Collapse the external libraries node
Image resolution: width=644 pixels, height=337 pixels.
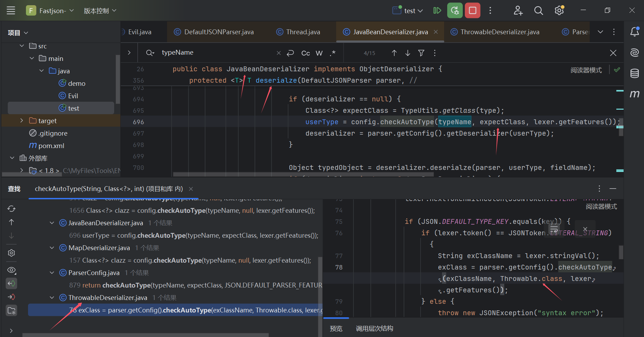(12, 158)
